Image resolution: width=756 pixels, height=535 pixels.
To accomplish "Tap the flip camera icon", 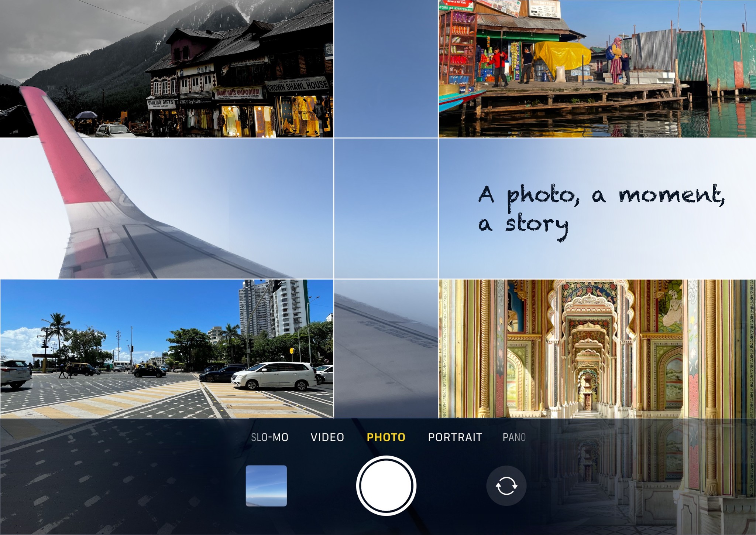I will [506, 485].
